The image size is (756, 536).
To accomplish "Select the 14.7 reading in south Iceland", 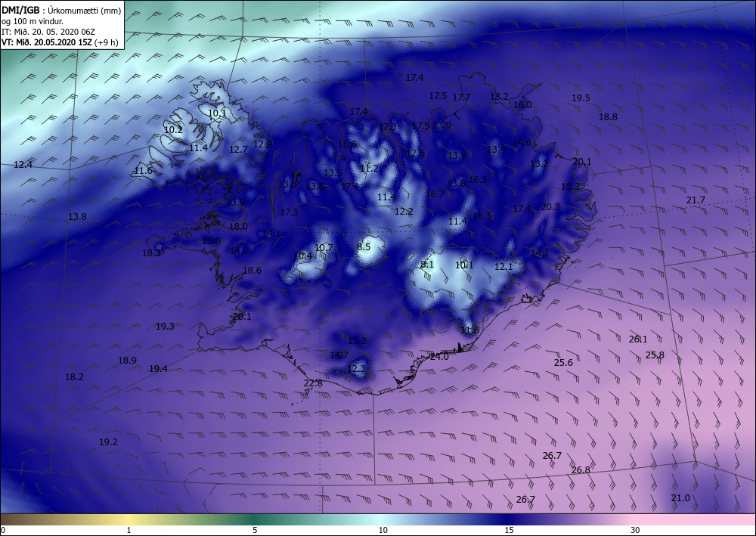I will [339, 355].
